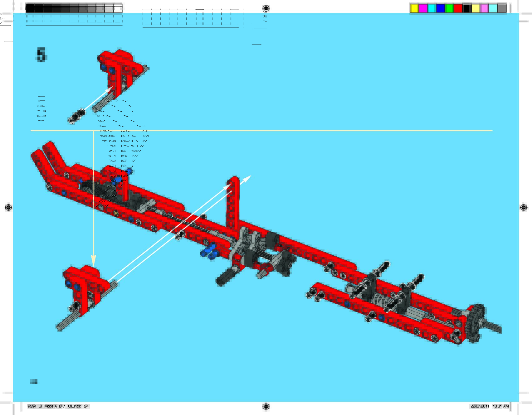Click the right edge registration crosshair mark
This screenshot has width=532, height=415.
coord(524,207)
